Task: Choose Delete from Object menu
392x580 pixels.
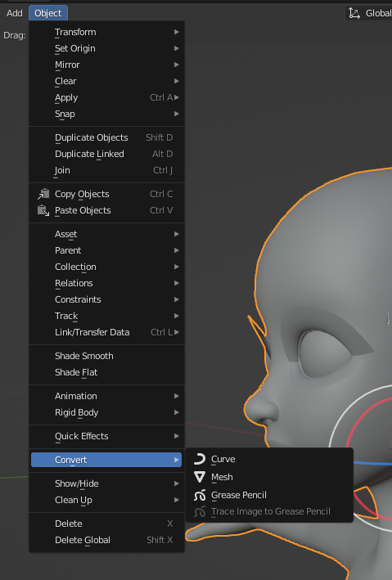Action: tap(106, 524)
